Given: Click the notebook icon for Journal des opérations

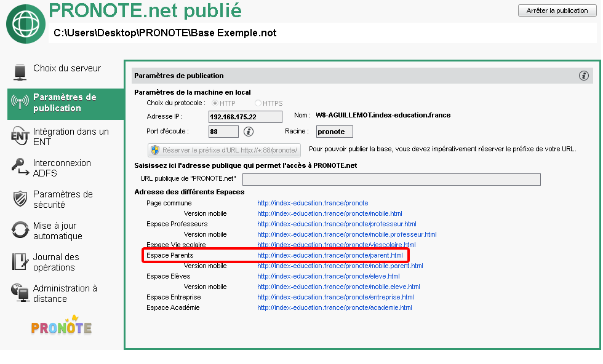Looking at the screenshot, I should [20, 262].
